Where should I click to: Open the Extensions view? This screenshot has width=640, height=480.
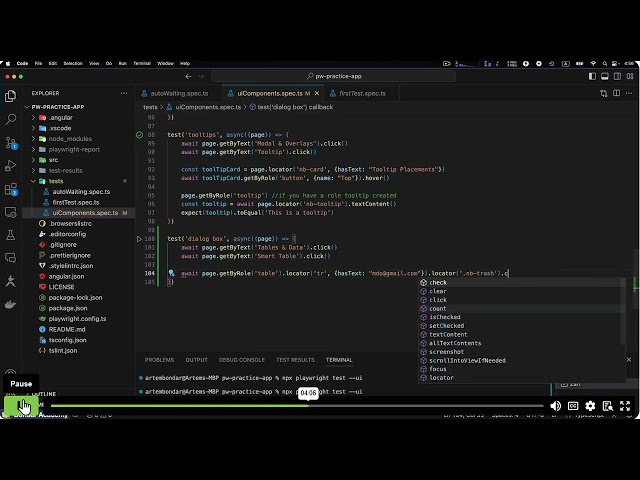11,189
